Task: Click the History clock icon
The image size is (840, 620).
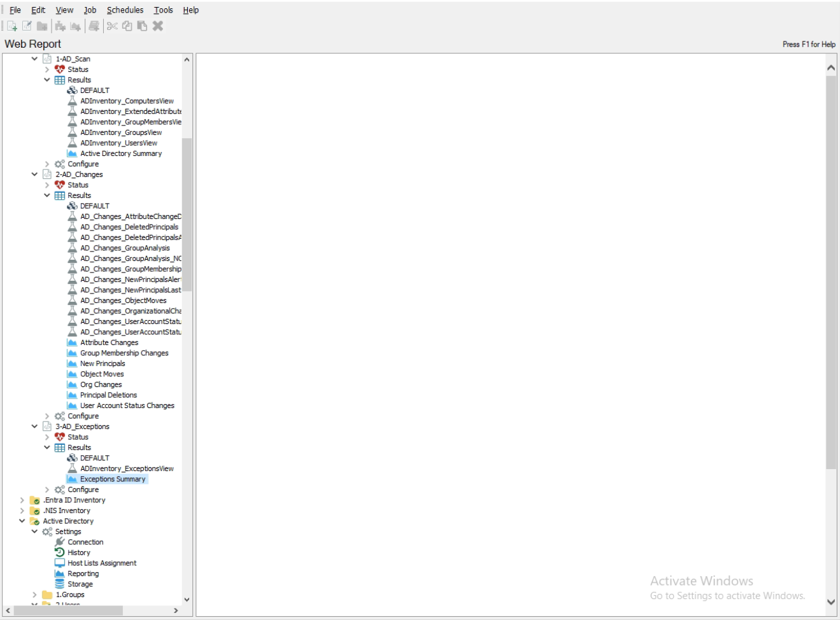Action: (x=60, y=553)
